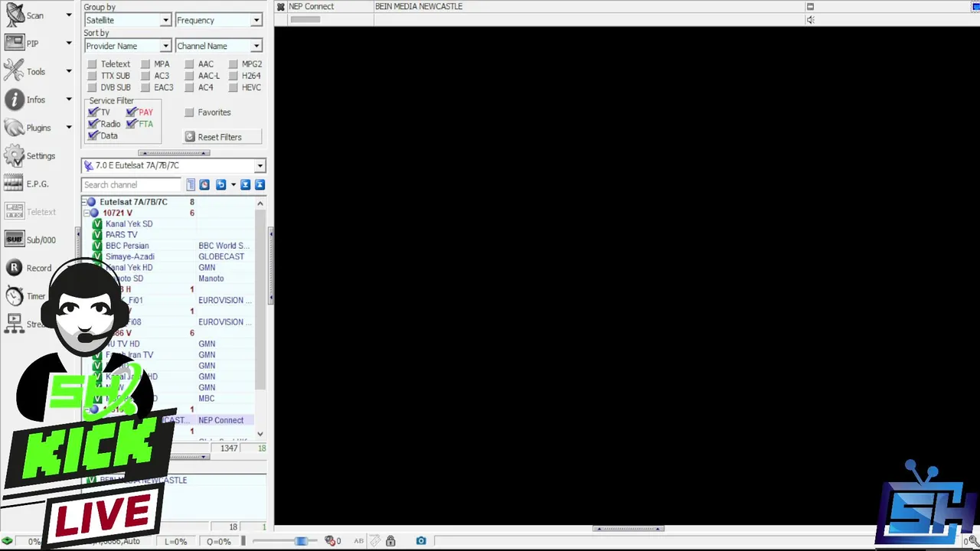Uncheck the TV service filter
The image size is (980, 551).
93,112
